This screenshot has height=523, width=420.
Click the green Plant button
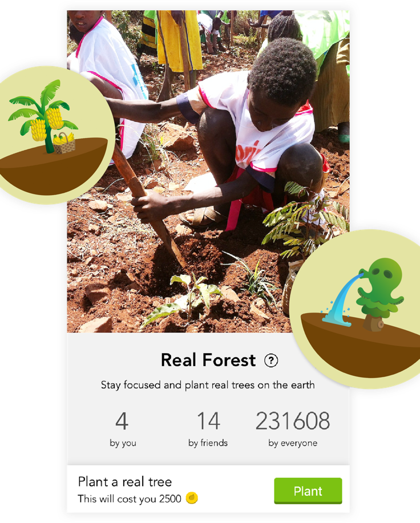coord(308,490)
